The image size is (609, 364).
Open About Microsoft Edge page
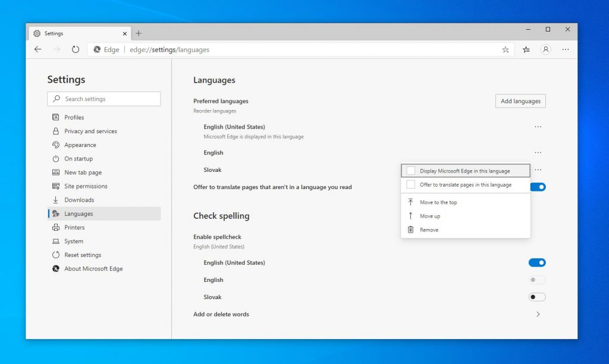(x=103, y=269)
